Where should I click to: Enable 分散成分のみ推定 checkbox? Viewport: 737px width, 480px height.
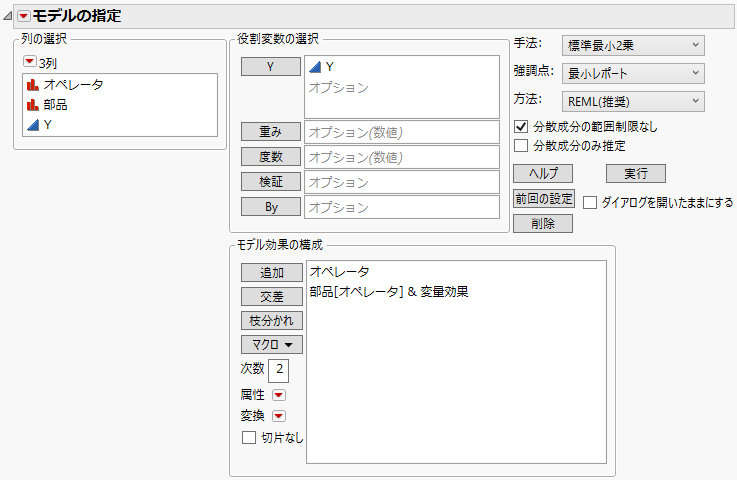coord(521,146)
